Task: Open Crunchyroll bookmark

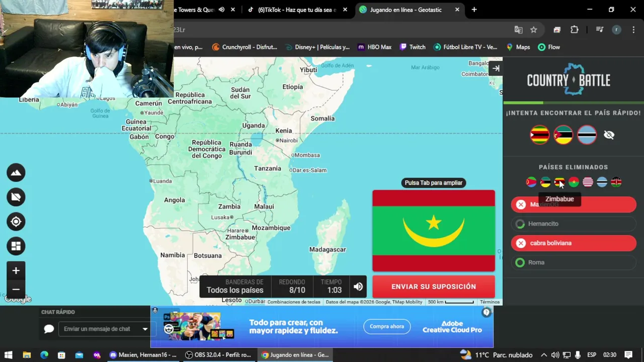Action: 245,47
